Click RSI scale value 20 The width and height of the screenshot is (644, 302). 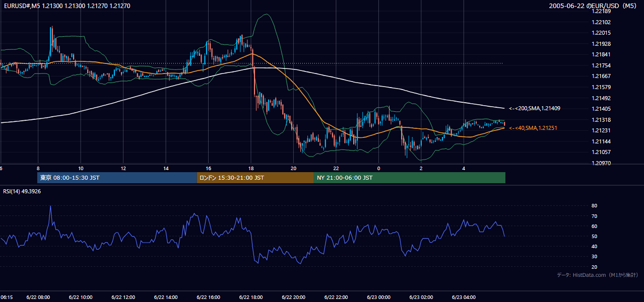click(594, 267)
